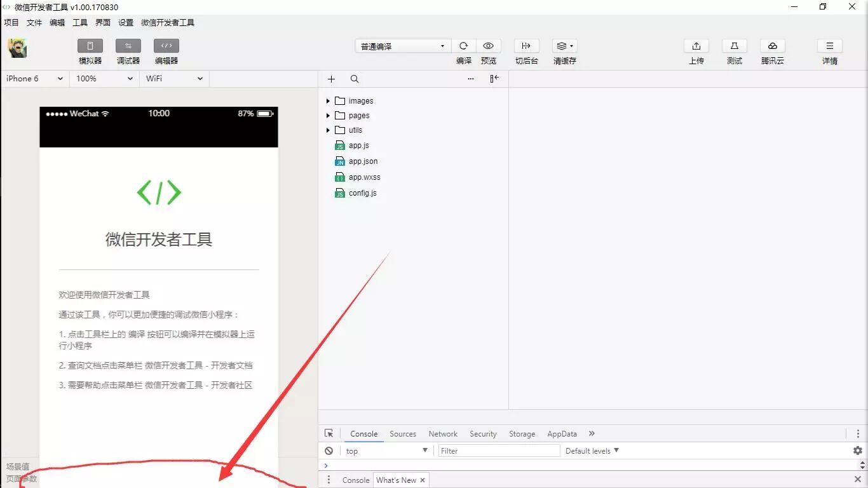868x488 pixels.
Task: Click the 编译 compile refresh icon
Action: 464,46
